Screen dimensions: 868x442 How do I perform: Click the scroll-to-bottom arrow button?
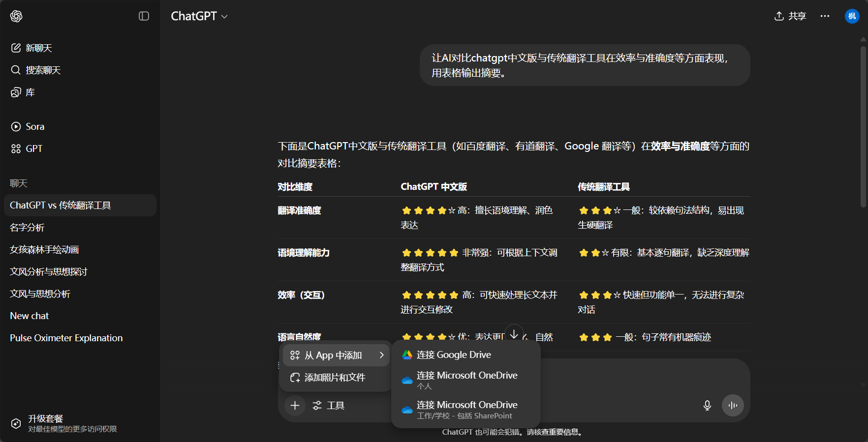514,334
